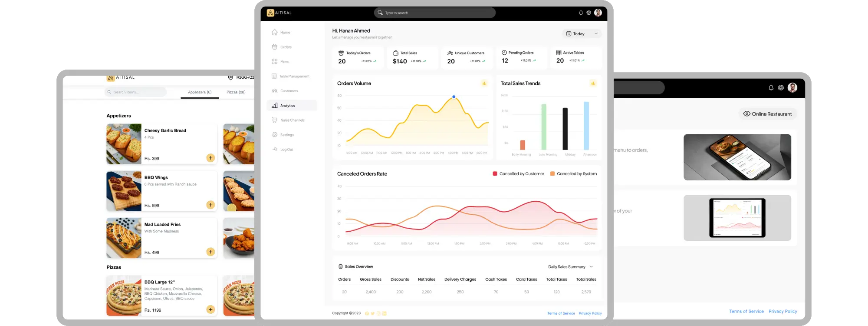This screenshot has width=868, height=326.
Task: Click the Log Out sidebar icon
Action: (x=275, y=150)
